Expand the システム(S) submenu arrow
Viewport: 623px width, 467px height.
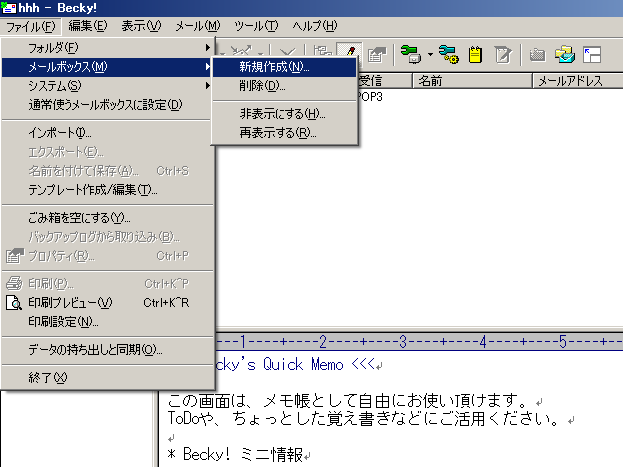point(207,85)
